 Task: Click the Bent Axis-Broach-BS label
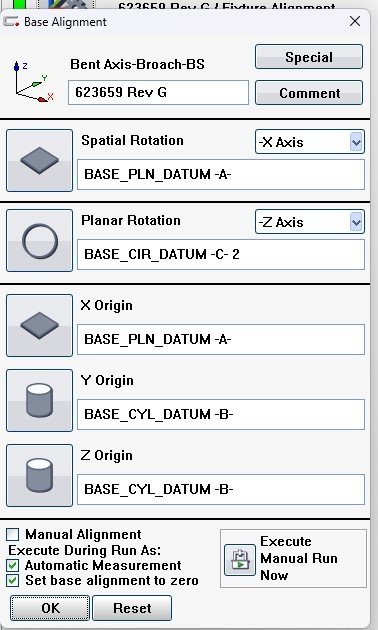tap(137, 64)
